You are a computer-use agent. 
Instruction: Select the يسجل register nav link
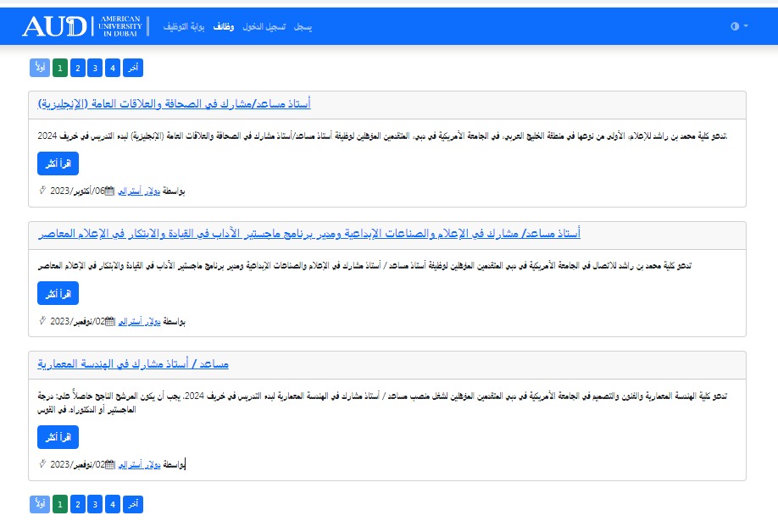pyautogui.click(x=303, y=26)
